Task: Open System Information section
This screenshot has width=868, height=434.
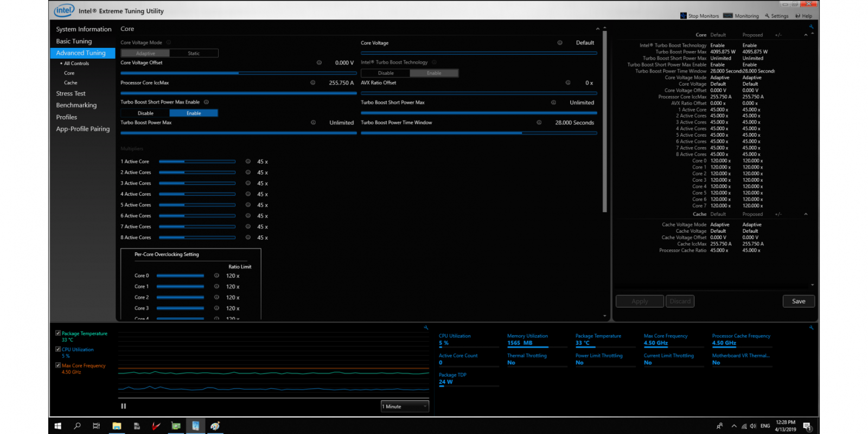Action: click(x=84, y=29)
